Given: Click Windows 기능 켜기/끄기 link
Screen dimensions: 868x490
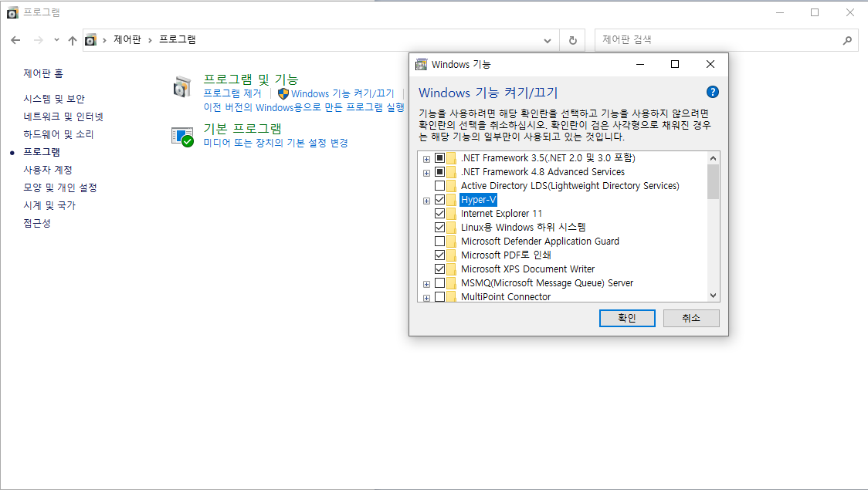Looking at the screenshot, I should (343, 93).
